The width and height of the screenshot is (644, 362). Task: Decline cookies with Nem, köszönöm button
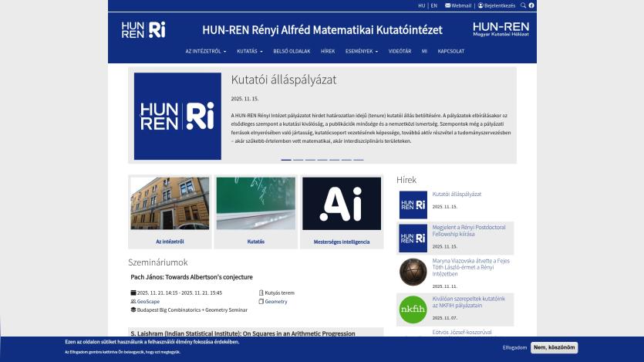click(554, 347)
